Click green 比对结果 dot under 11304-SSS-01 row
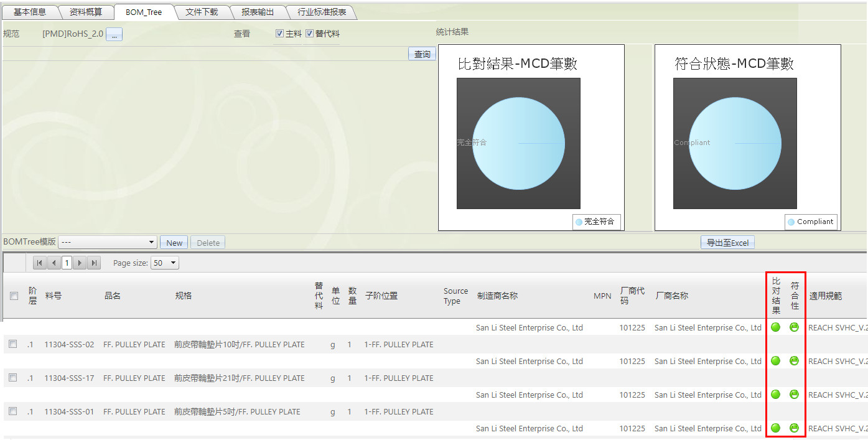Viewport: 868px width, 440px height. click(x=775, y=428)
